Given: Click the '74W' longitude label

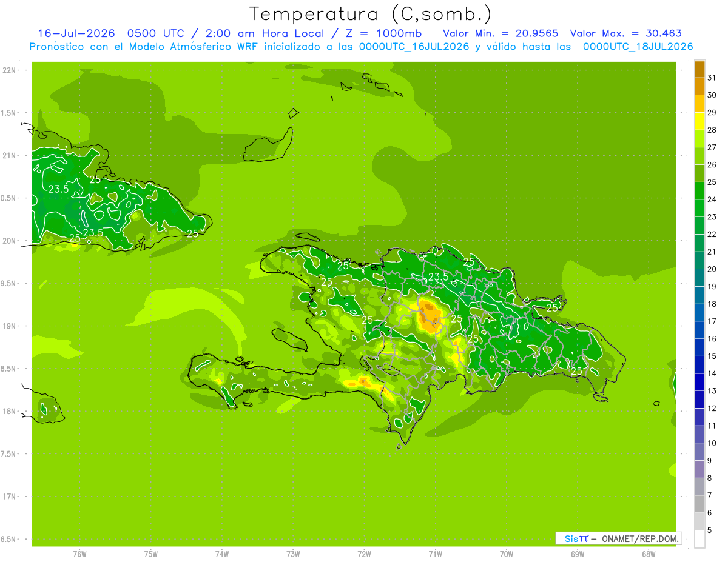Looking at the screenshot, I should pos(222,554).
